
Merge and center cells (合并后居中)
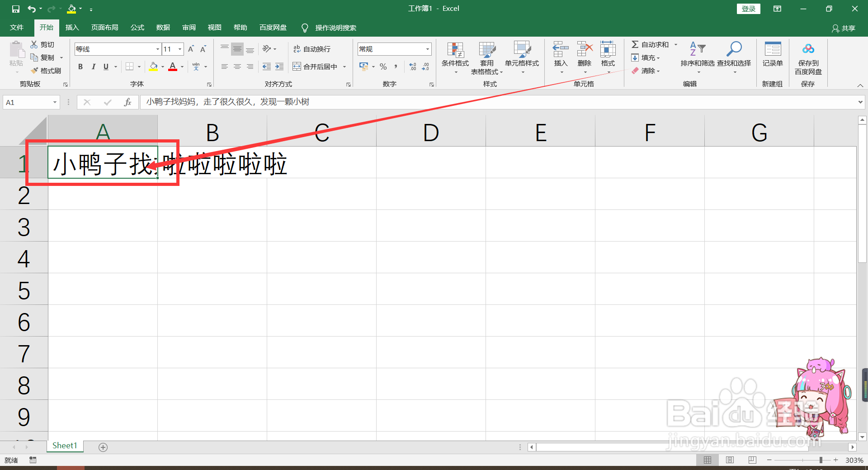pyautogui.click(x=316, y=66)
